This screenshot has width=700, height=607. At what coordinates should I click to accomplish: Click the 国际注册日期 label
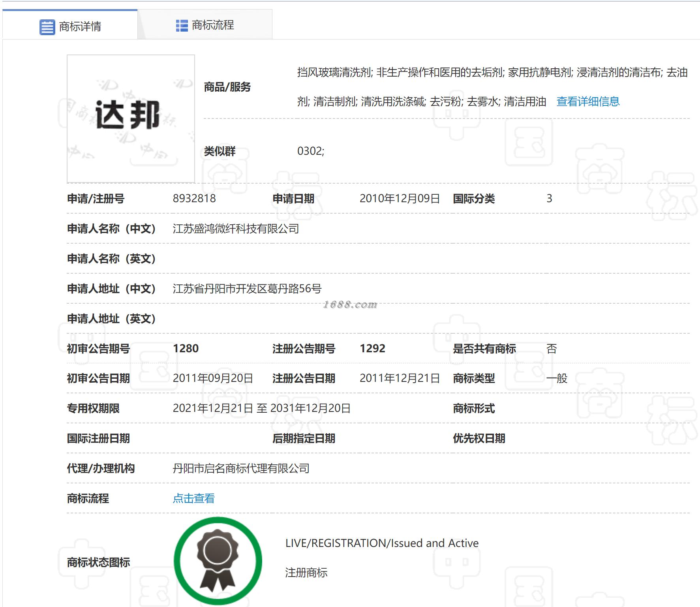(x=98, y=438)
